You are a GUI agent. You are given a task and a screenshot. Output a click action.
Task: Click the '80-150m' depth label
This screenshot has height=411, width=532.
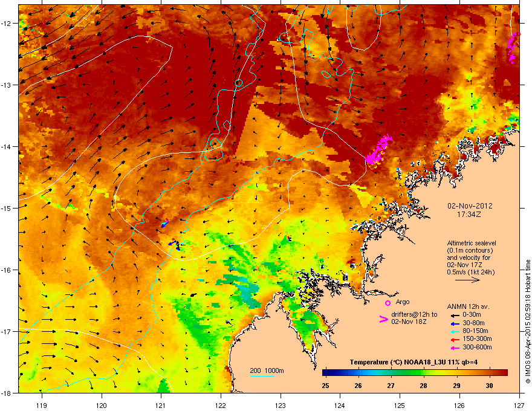(x=475, y=331)
